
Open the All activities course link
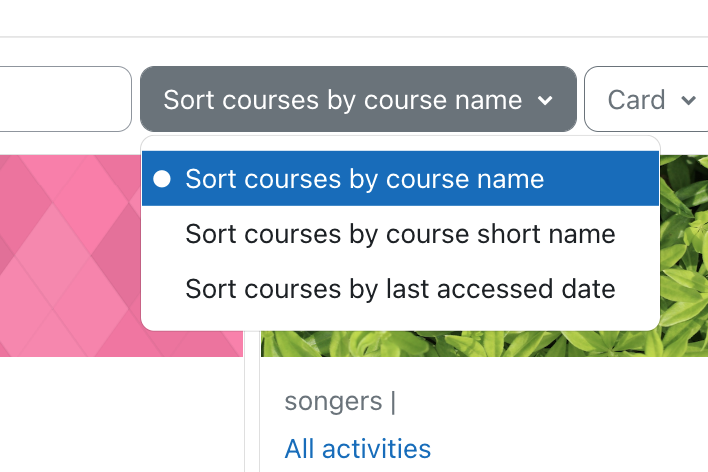pos(358,449)
